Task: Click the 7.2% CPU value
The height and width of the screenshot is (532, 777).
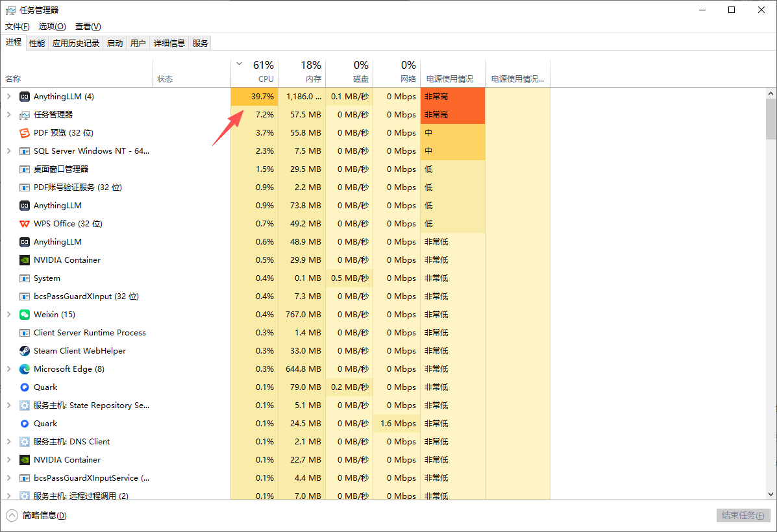Action: 265,115
